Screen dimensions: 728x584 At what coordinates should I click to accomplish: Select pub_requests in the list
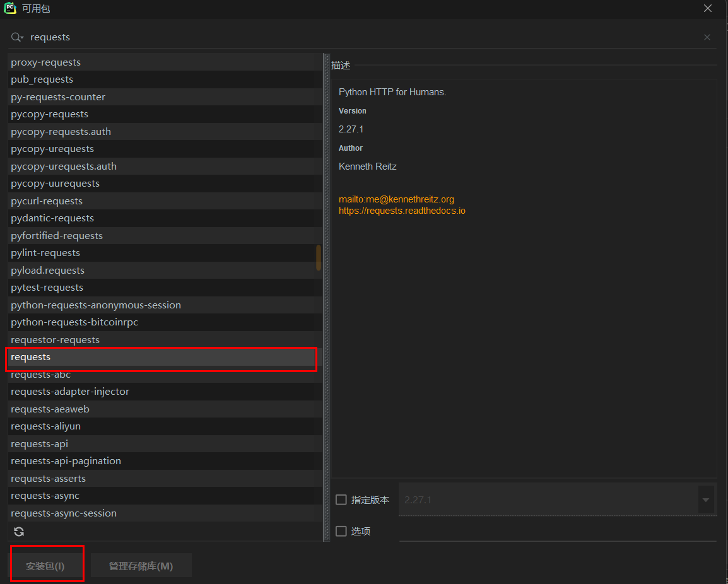point(165,79)
